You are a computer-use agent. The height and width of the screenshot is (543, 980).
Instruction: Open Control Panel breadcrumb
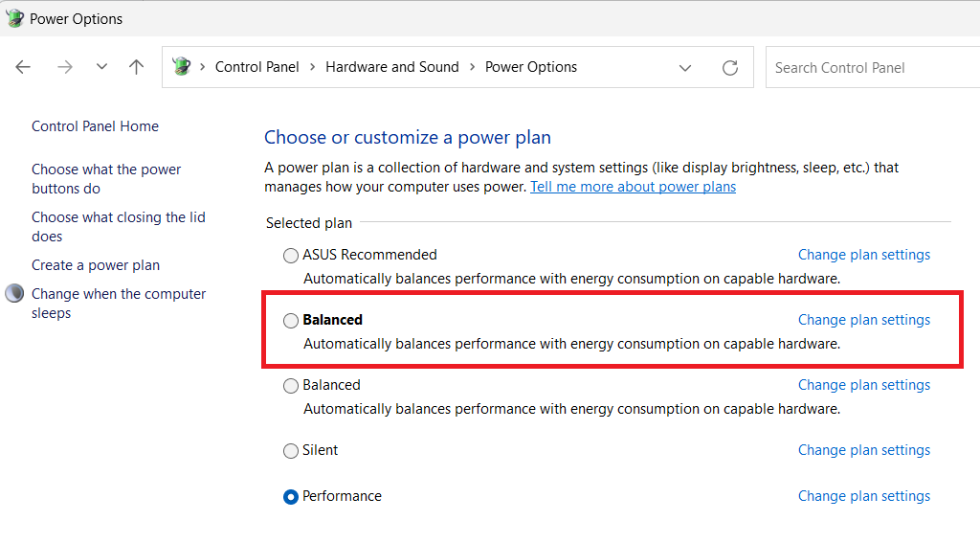click(x=256, y=67)
